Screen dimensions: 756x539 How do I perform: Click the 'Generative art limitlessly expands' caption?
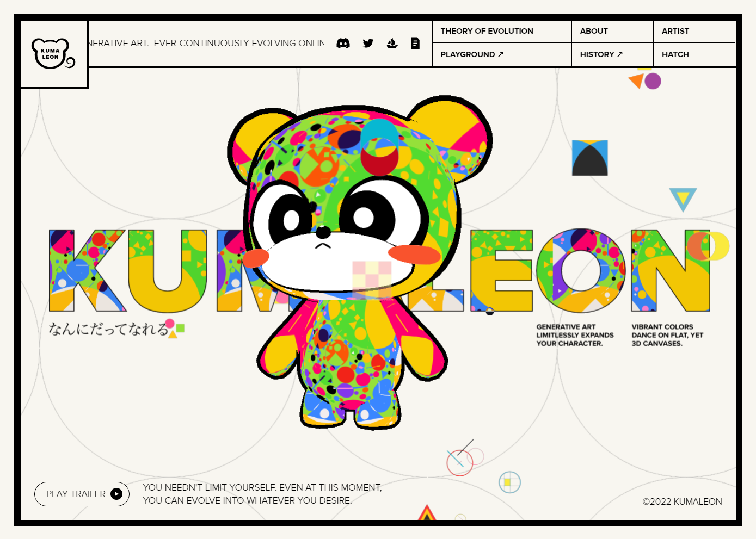(575, 335)
